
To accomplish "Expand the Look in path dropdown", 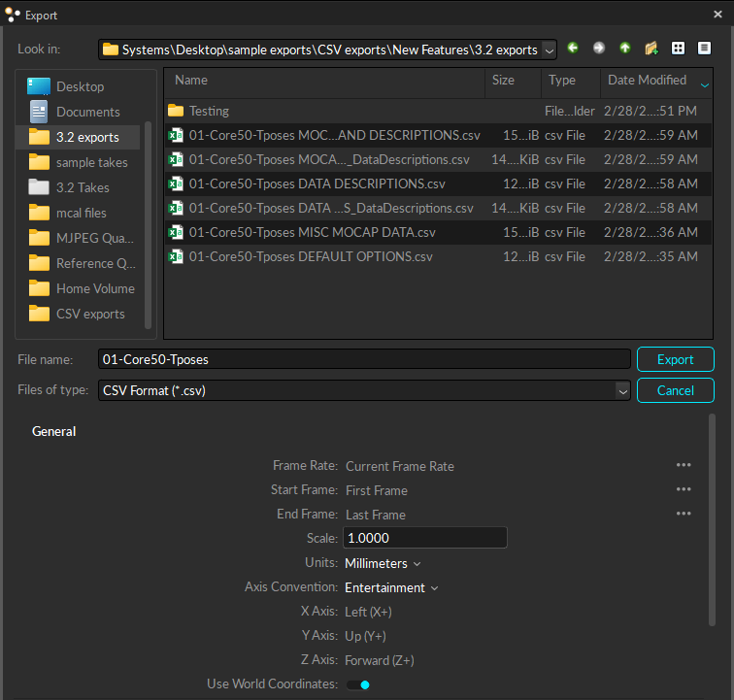I will point(550,50).
